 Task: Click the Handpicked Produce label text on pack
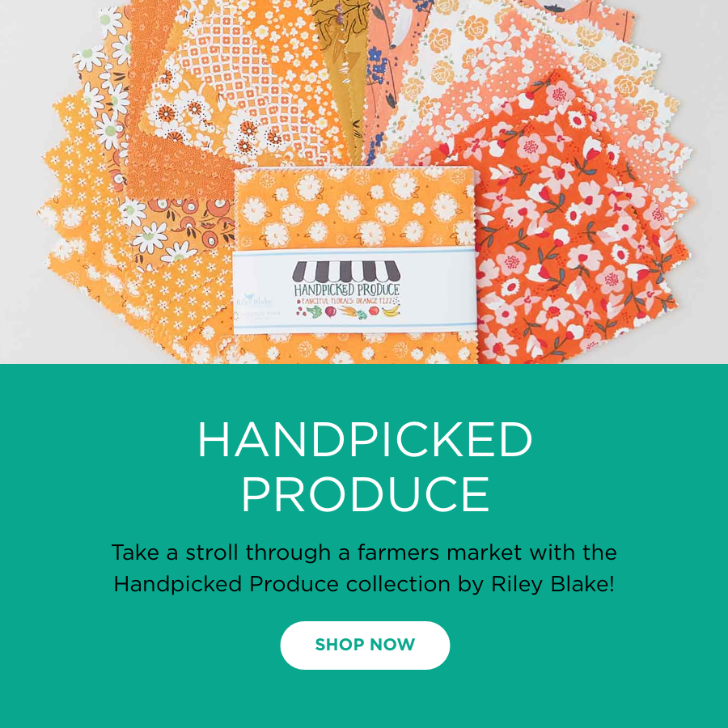(x=346, y=290)
